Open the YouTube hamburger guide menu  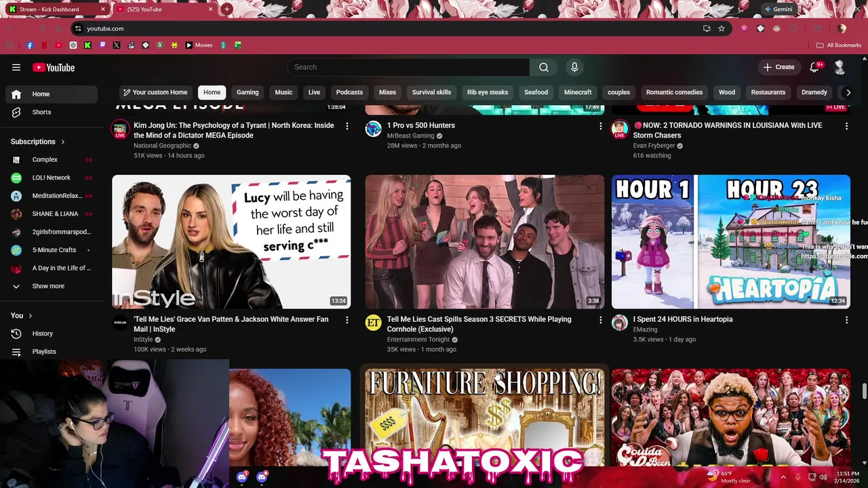[16, 67]
